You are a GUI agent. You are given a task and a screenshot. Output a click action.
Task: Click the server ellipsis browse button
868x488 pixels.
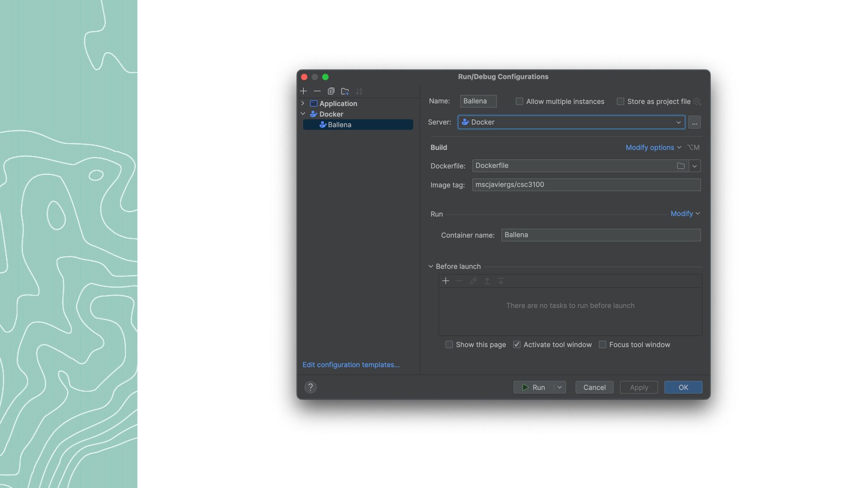[x=694, y=122]
